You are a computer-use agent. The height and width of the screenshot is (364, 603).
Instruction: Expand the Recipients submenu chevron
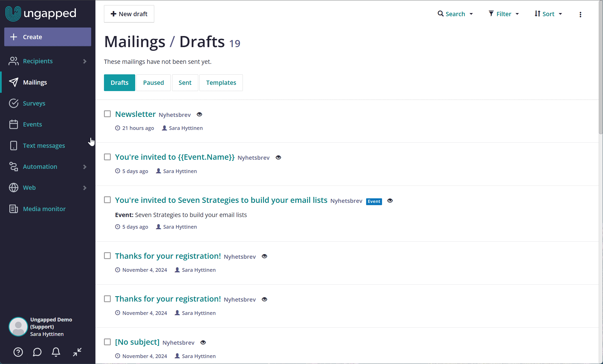click(85, 61)
